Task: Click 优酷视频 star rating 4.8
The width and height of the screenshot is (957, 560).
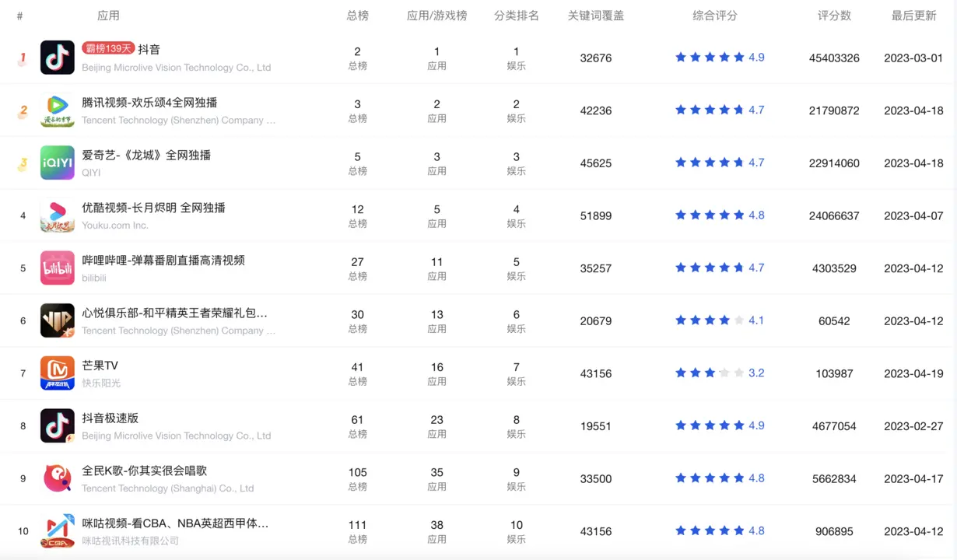Action: (720, 215)
